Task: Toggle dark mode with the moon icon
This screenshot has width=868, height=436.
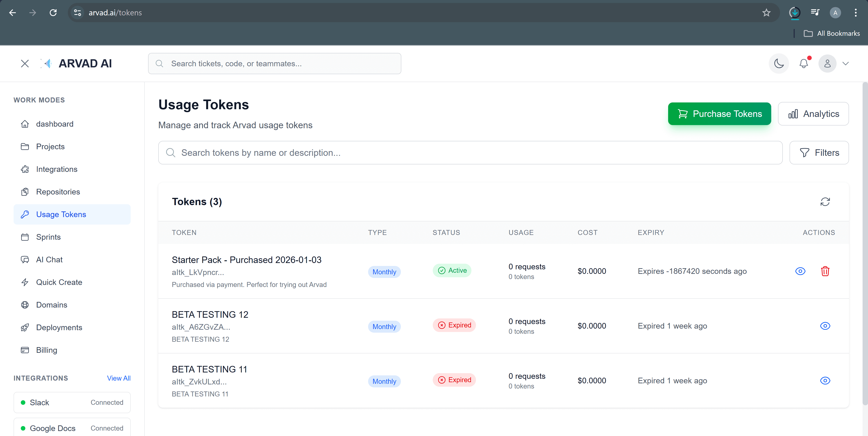Action: [x=779, y=63]
